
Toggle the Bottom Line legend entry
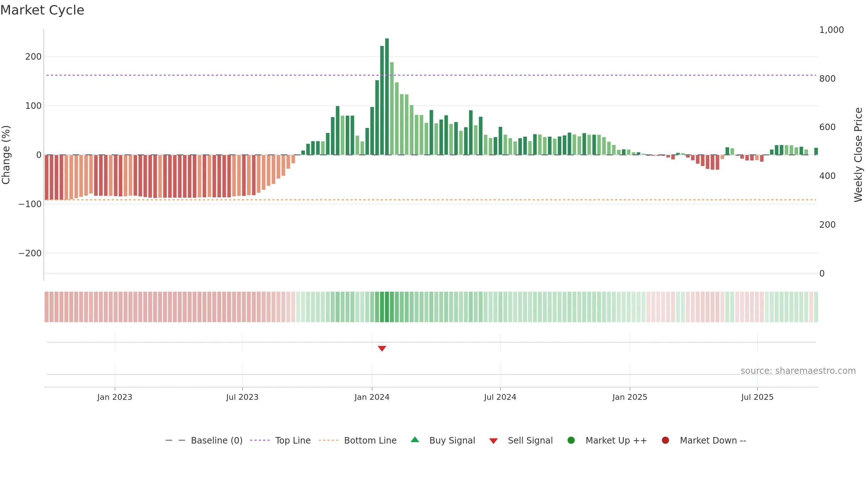click(358, 440)
